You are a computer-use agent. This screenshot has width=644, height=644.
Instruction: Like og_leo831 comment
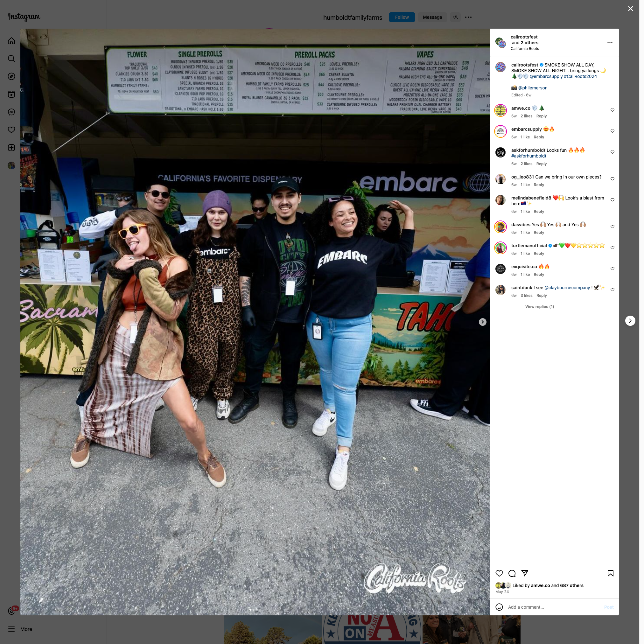[x=612, y=179]
